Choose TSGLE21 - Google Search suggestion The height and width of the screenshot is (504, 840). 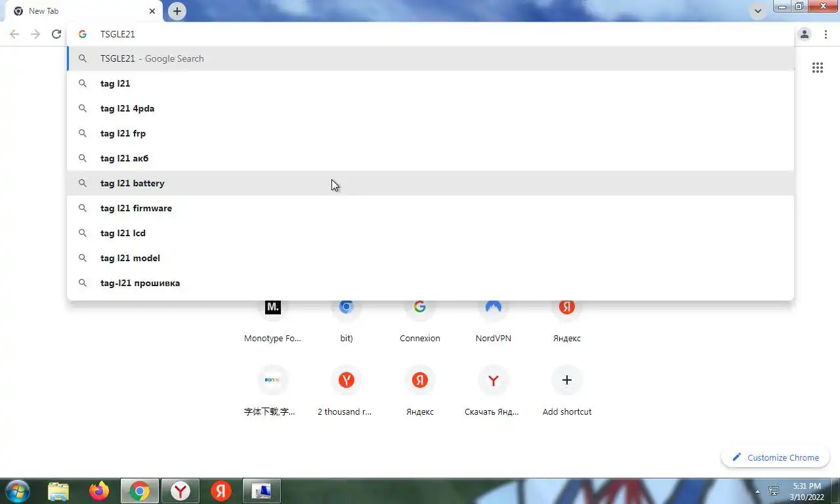430,58
